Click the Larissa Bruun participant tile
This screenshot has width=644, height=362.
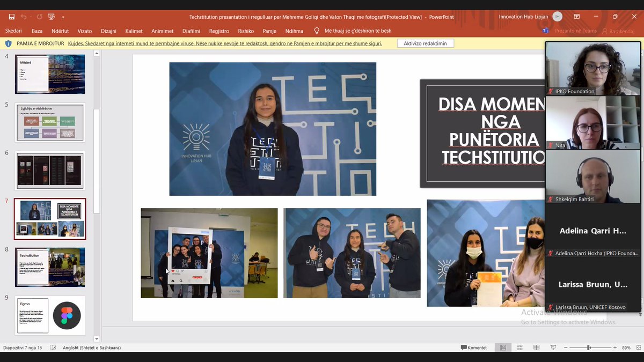pyautogui.click(x=593, y=285)
